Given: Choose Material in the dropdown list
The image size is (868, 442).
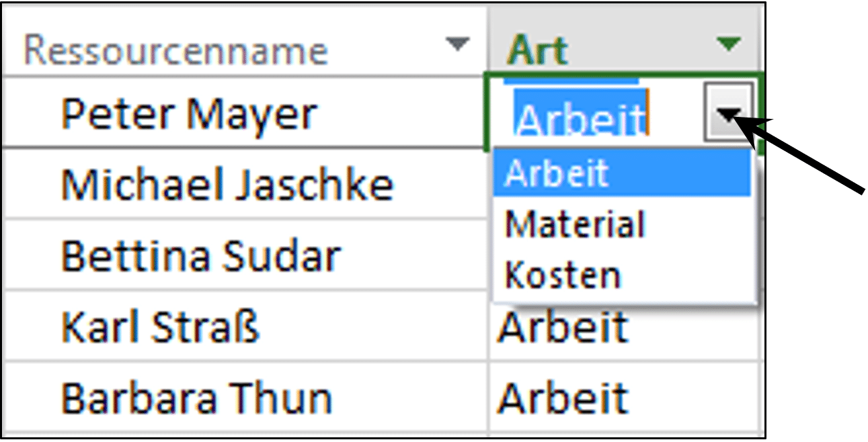Looking at the screenshot, I should [x=622, y=224].
